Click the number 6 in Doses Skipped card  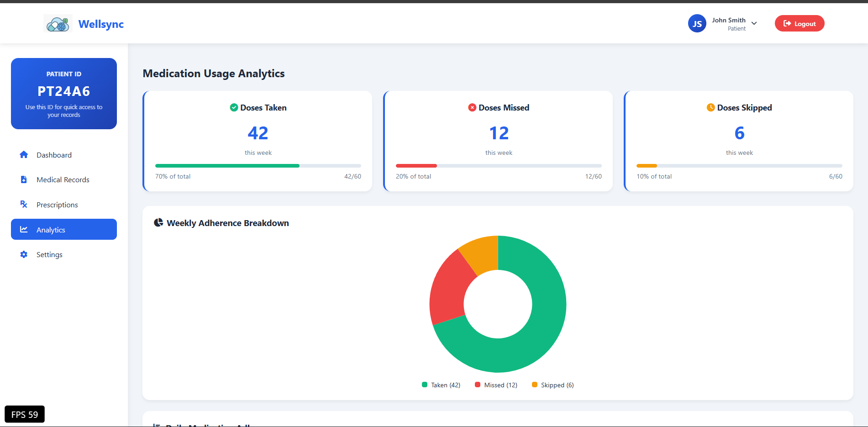(739, 133)
